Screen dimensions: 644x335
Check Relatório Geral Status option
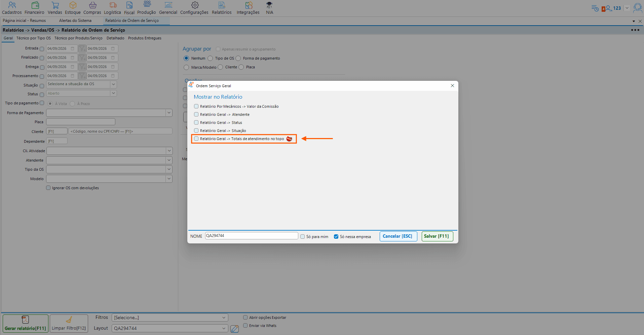(196, 123)
